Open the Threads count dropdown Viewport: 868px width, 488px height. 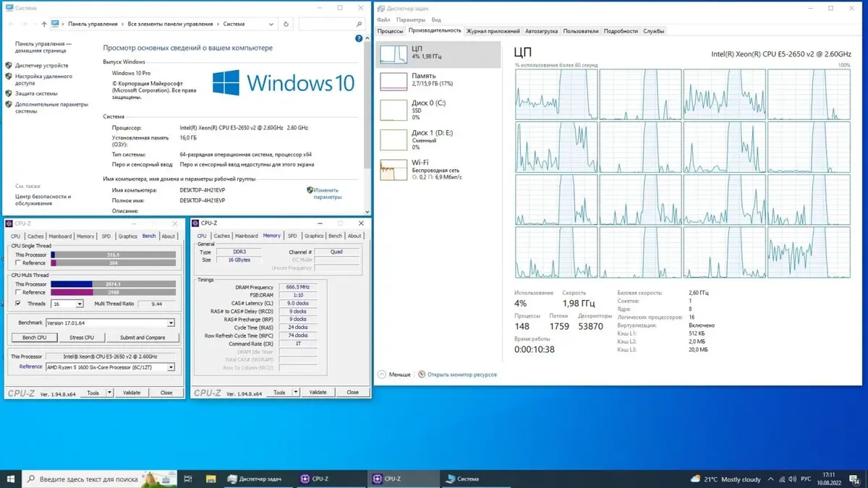79,304
